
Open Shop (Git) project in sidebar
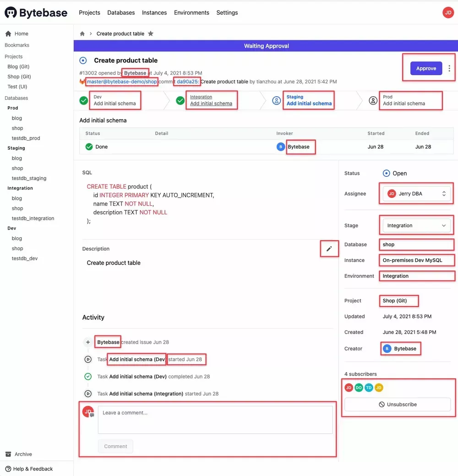click(19, 77)
